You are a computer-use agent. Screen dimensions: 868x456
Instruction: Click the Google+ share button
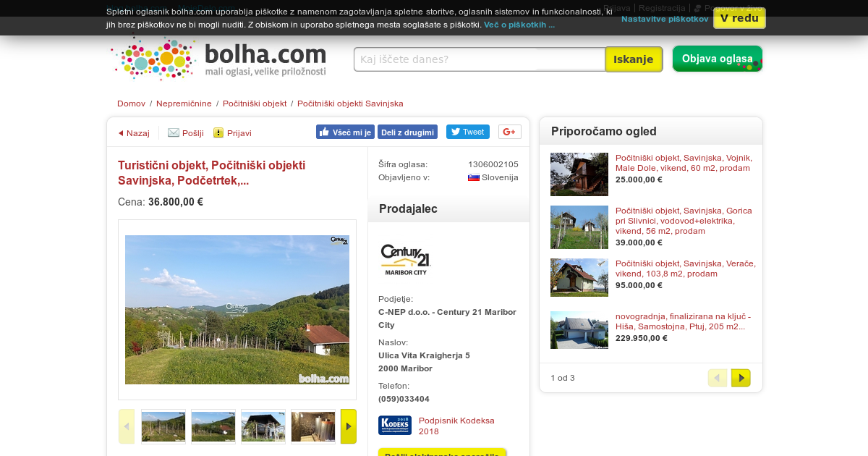click(x=510, y=132)
